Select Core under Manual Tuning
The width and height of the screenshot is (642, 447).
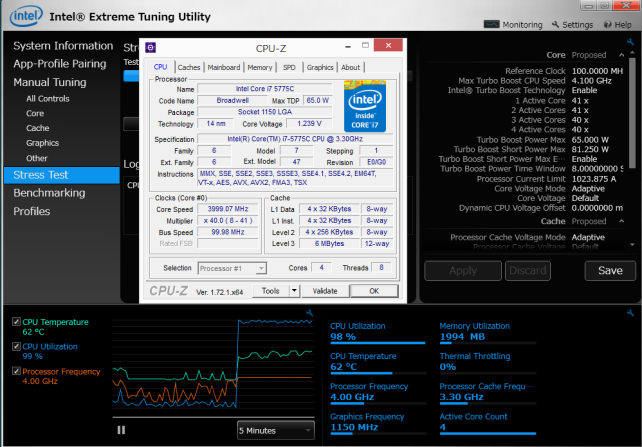click(35, 113)
